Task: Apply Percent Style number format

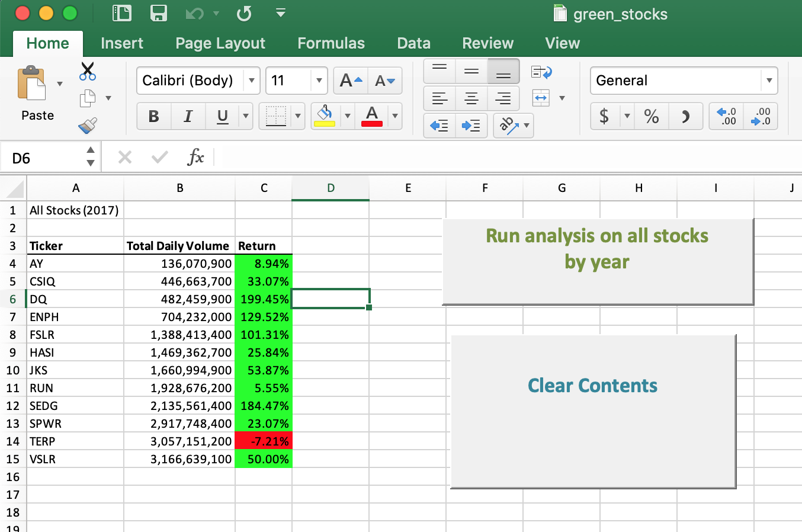Action: coord(652,116)
